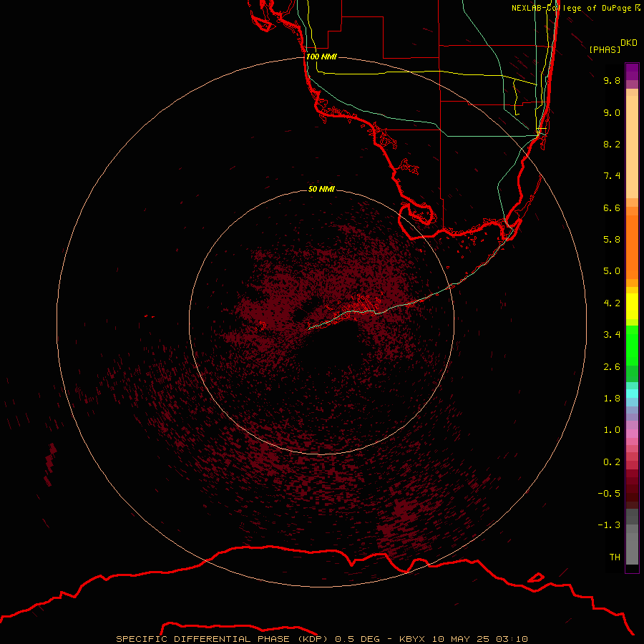Pick the cyan segment of the color scale
Viewport: 644px width, 644px height.
pos(632,394)
